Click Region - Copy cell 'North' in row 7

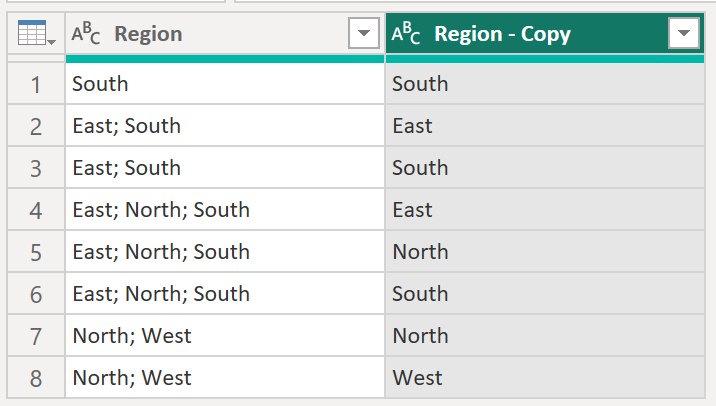pos(545,336)
